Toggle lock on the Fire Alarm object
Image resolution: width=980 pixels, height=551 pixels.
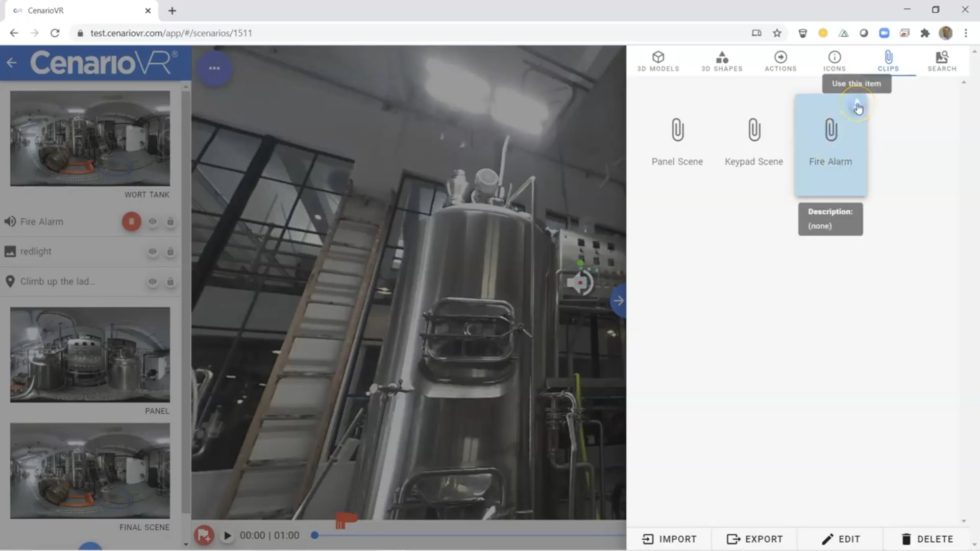click(170, 221)
